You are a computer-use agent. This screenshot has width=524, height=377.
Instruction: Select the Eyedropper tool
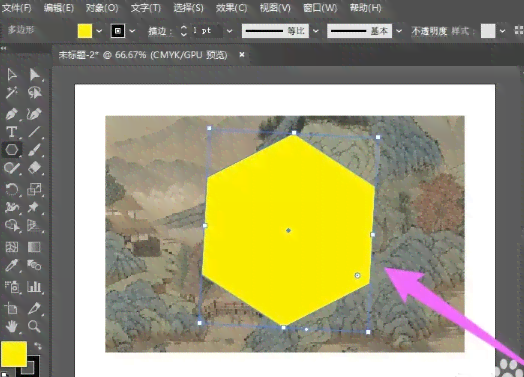[x=12, y=266]
